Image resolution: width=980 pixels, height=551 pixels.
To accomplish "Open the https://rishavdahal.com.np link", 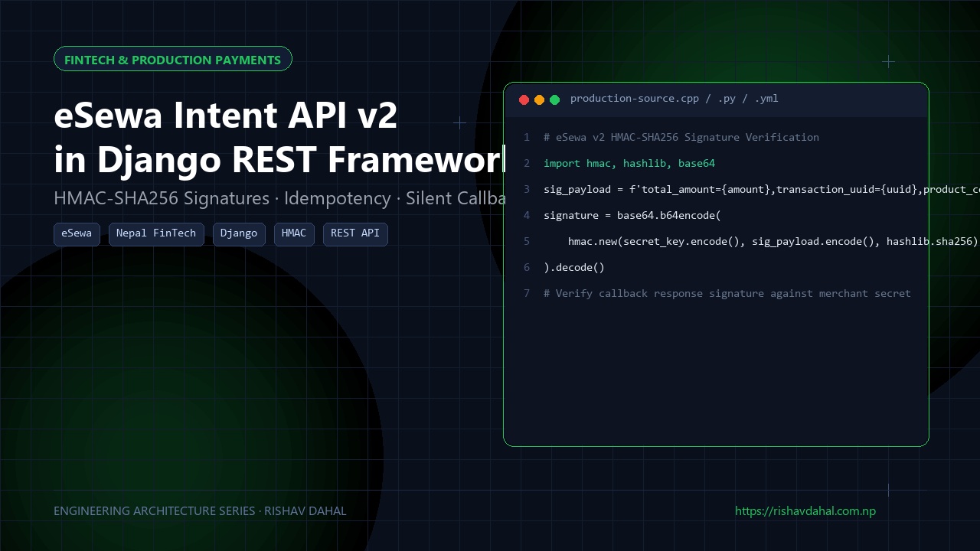I will pyautogui.click(x=805, y=511).
